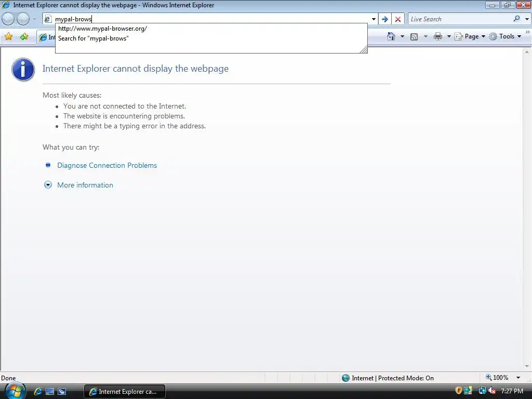The image size is (532, 399).
Task: Click the Go arrow button
Action: [x=385, y=19]
